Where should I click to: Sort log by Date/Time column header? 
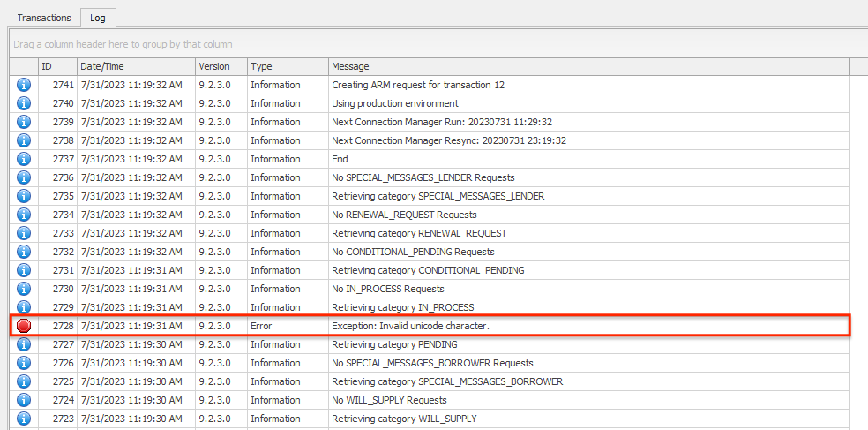(134, 66)
